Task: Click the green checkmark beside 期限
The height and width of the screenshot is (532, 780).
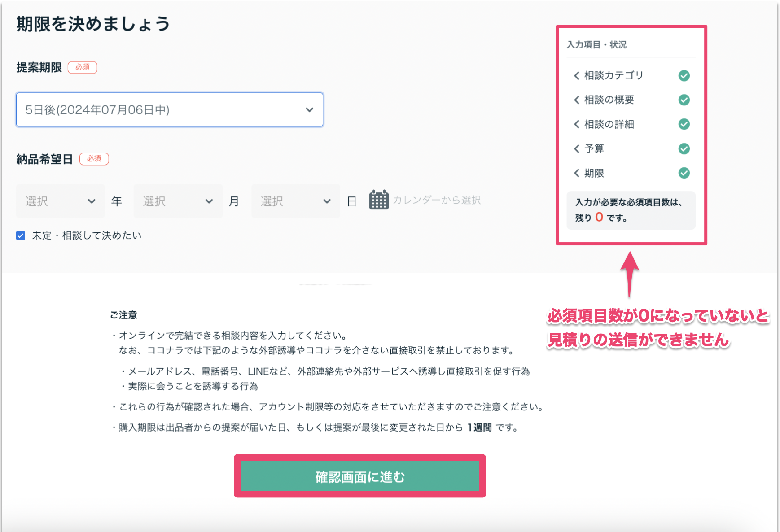Action: point(684,173)
